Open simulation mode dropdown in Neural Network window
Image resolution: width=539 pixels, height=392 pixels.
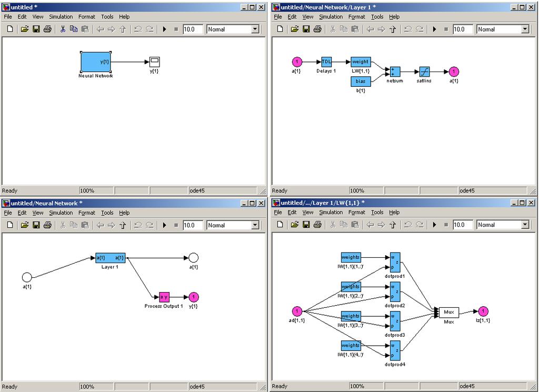coord(255,225)
